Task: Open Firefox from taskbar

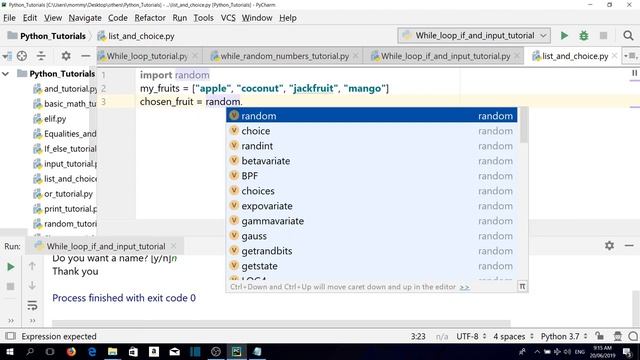Action: tap(71, 351)
